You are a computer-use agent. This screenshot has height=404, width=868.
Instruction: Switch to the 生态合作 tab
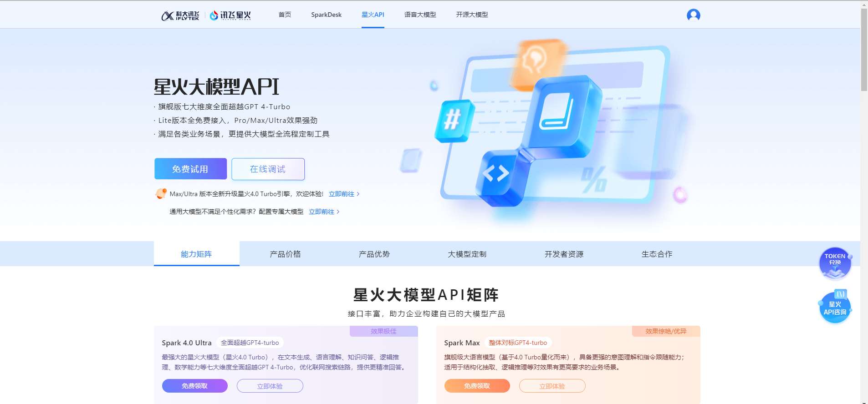pos(657,254)
